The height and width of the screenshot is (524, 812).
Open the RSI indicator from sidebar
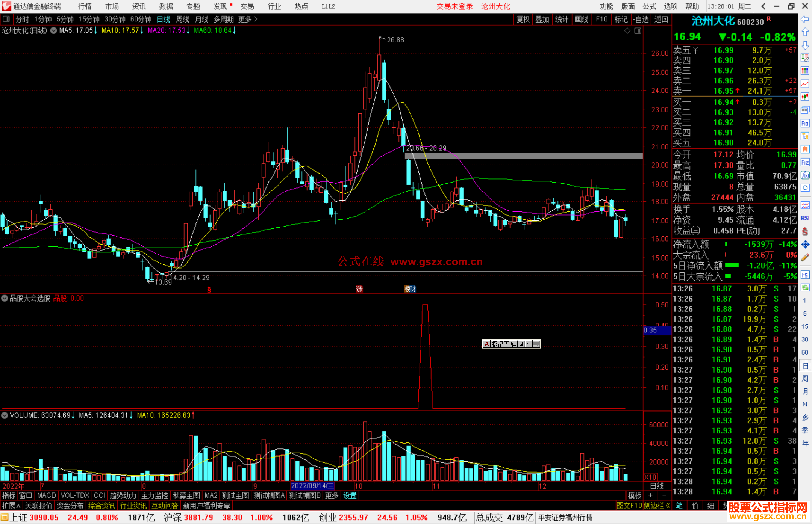click(x=805, y=218)
